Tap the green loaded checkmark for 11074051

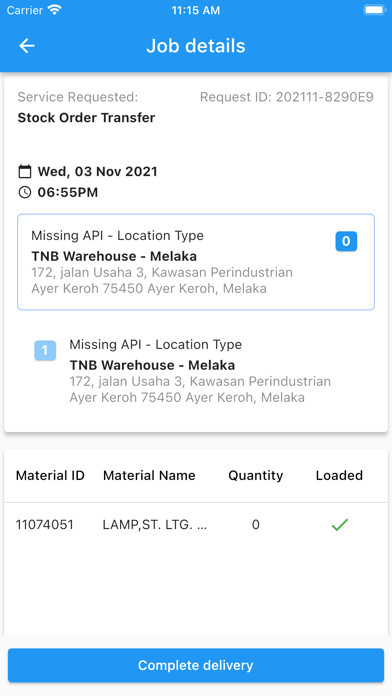pyautogui.click(x=340, y=525)
